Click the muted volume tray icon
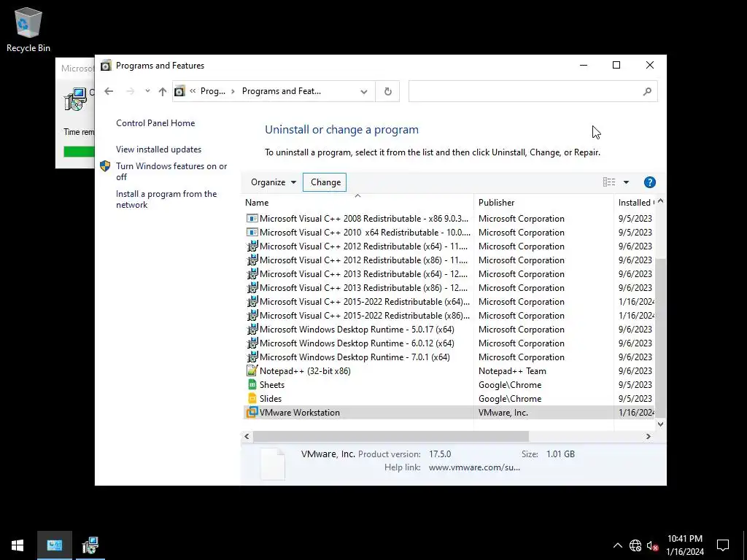This screenshot has width=747, height=560. [653, 545]
